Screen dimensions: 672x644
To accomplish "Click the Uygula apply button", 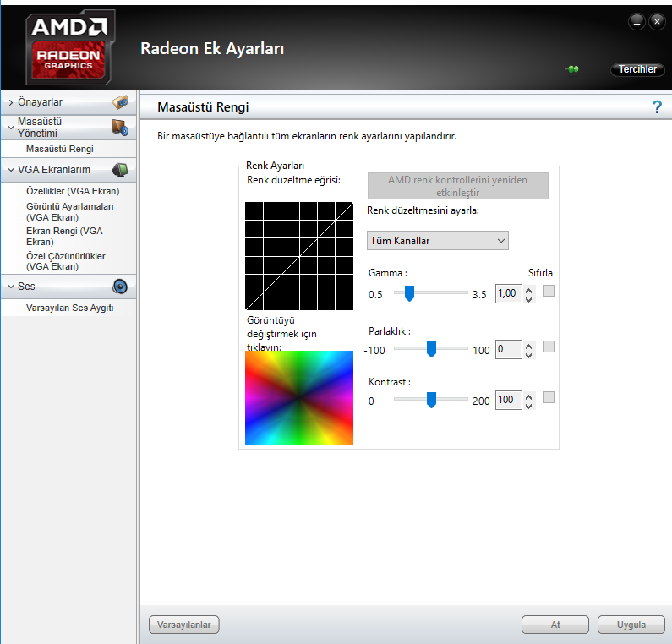I will pos(631,625).
